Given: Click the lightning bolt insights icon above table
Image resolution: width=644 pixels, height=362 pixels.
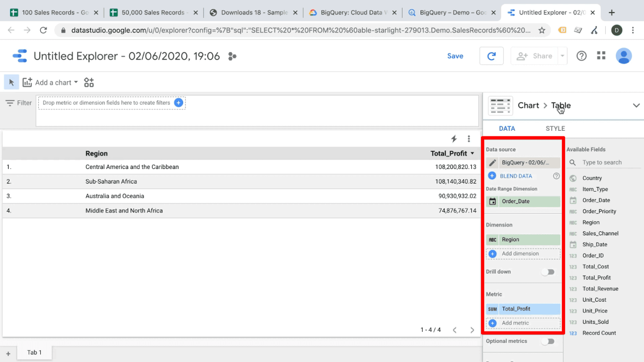Looking at the screenshot, I should pos(454,138).
